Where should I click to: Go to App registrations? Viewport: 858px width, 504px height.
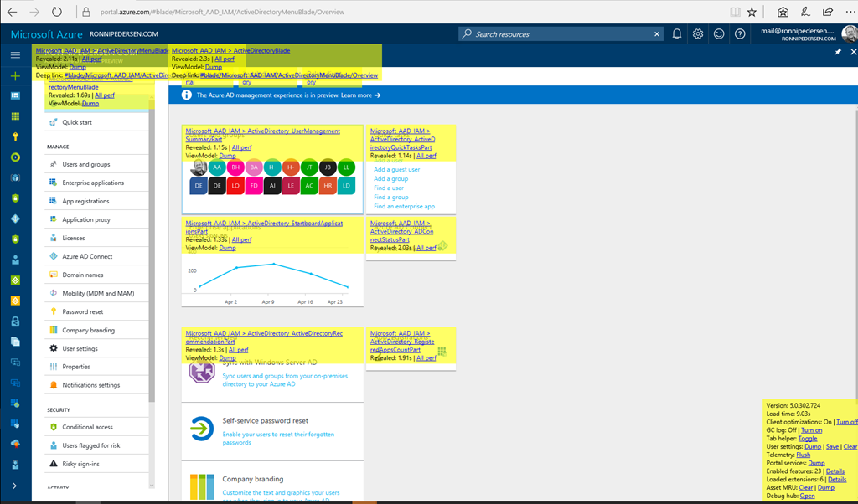click(x=97, y=201)
